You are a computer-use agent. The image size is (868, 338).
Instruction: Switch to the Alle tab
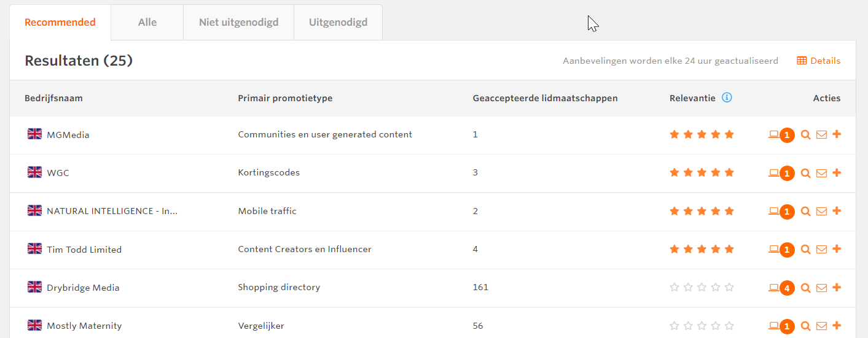(x=147, y=23)
